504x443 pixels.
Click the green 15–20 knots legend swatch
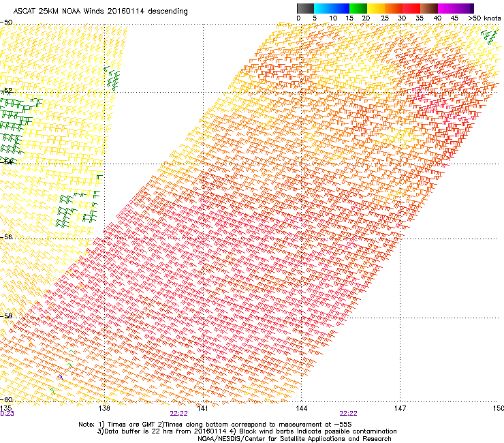[358, 8]
